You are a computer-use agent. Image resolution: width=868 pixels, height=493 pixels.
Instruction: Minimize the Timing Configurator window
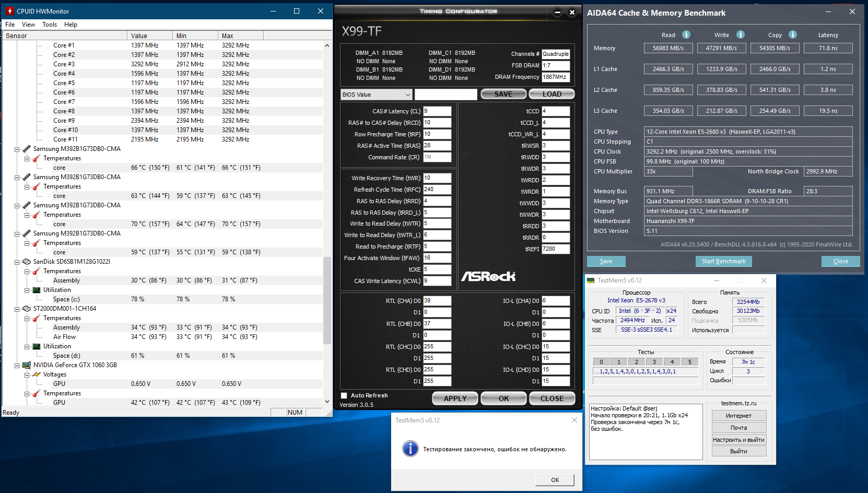557,12
